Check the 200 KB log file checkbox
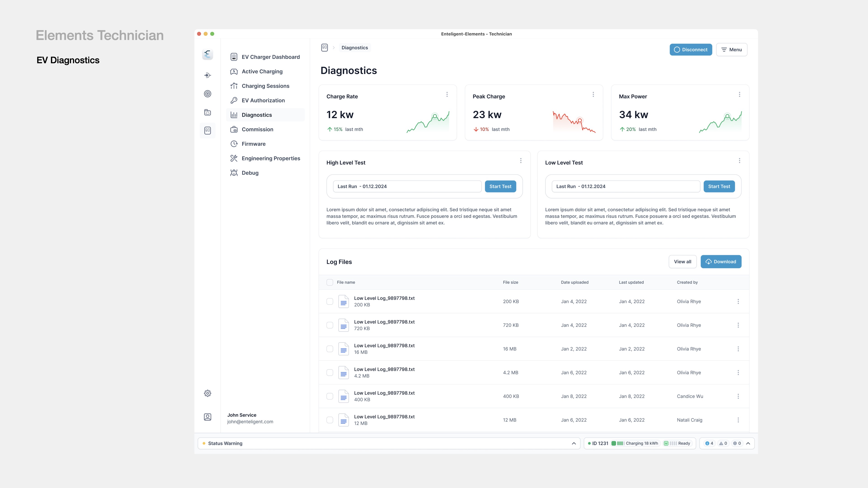Viewport: 868px width, 488px height. click(x=330, y=301)
